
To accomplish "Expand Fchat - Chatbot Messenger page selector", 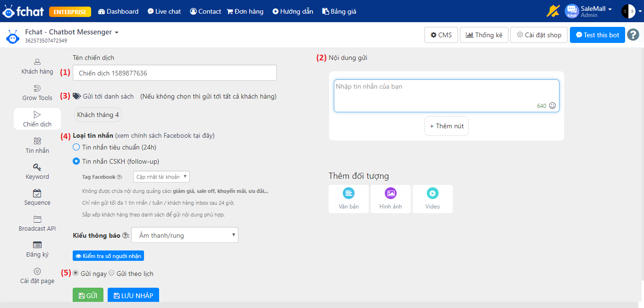I will [x=72, y=32].
